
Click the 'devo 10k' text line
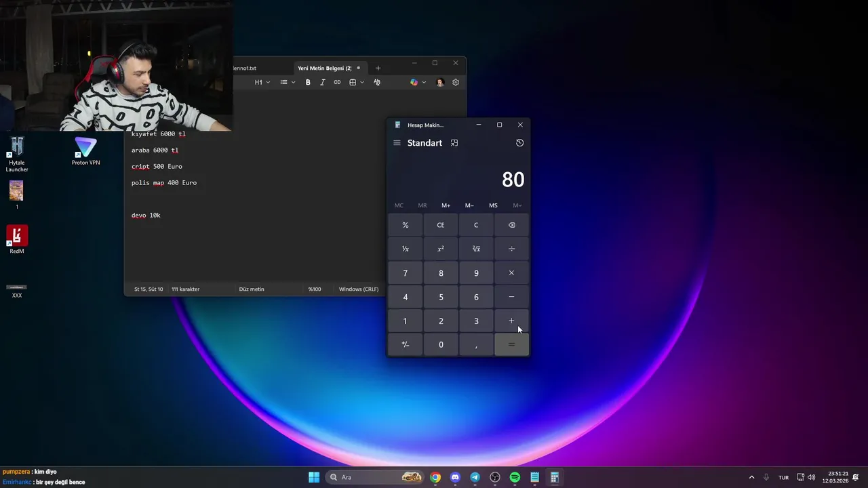pyautogui.click(x=146, y=216)
